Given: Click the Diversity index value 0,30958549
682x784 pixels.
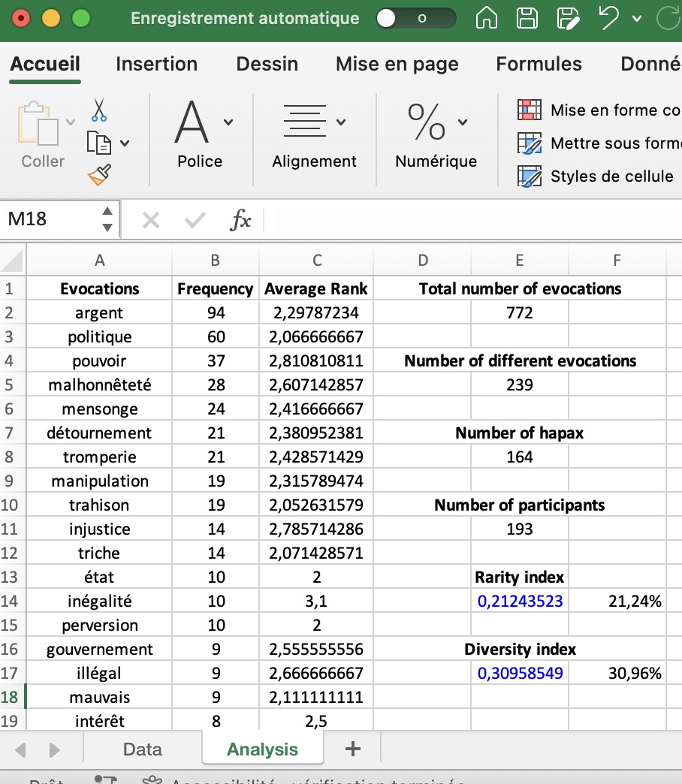Looking at the screenshot, I should pos(520,673).
